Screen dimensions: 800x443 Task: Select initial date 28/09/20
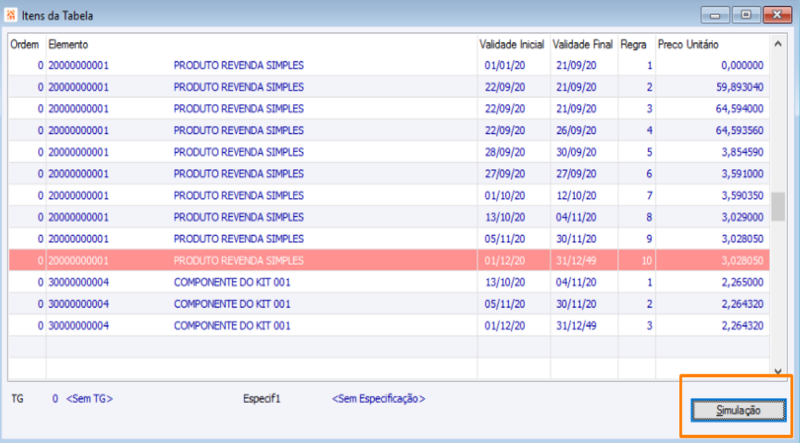coord(505,152)
